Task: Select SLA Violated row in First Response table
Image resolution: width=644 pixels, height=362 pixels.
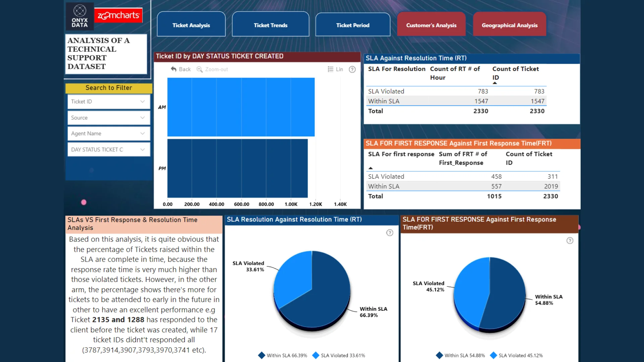Action: coord(463,176)
